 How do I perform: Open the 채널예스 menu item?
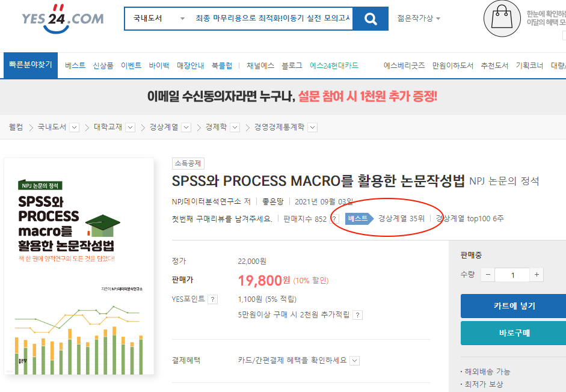coord(260,66)
